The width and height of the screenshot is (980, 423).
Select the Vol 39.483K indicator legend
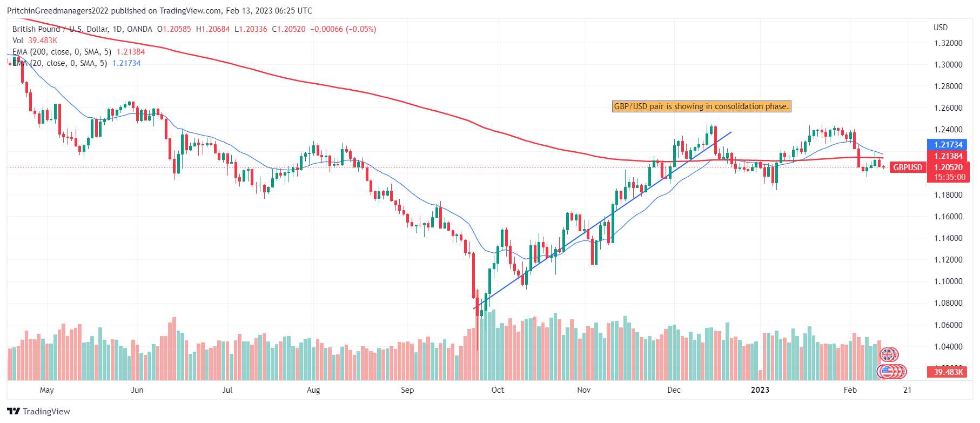click(x=35, y=41)
